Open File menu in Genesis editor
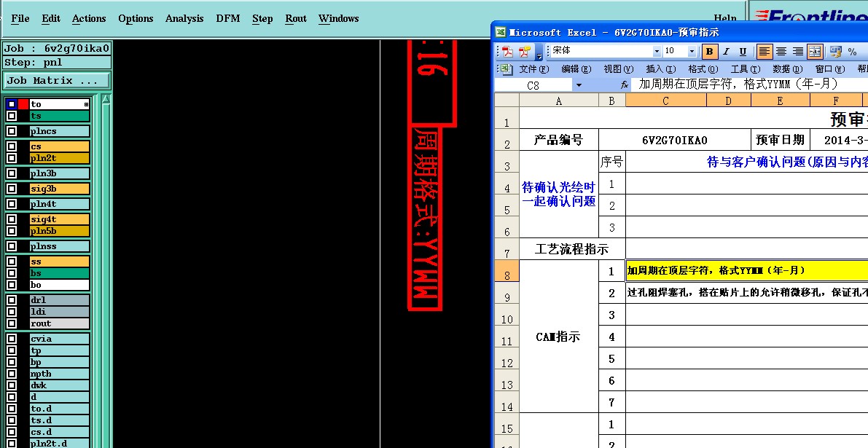Screen dimensions: 868x448 (x=20, y=18)
